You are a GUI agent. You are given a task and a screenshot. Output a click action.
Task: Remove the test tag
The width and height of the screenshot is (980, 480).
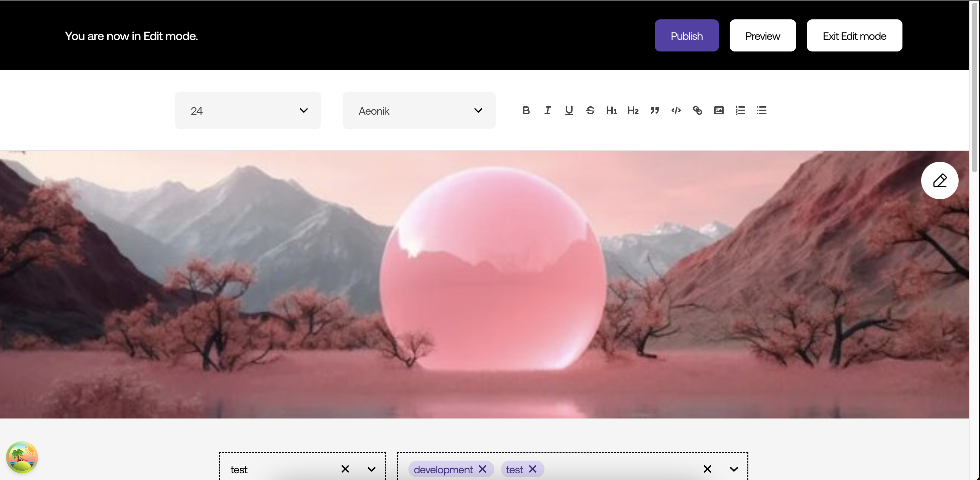point(532,469)
